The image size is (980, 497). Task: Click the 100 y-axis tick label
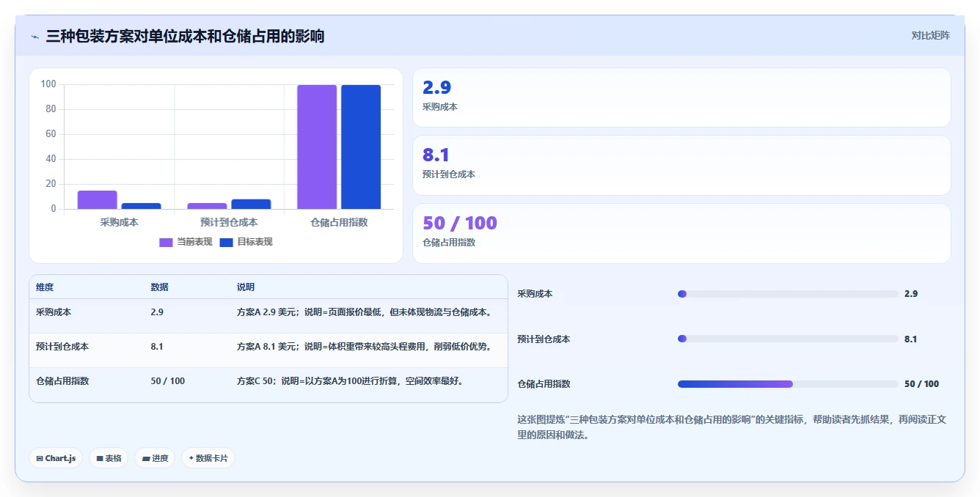click(x=48, y=84)
